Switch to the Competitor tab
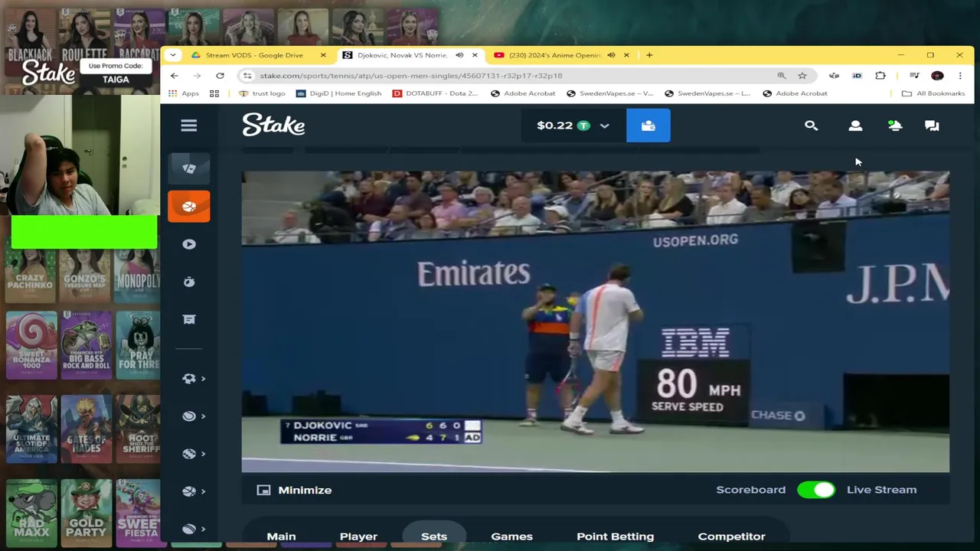The width and height of the screenshot is (980, 551). 731,536
